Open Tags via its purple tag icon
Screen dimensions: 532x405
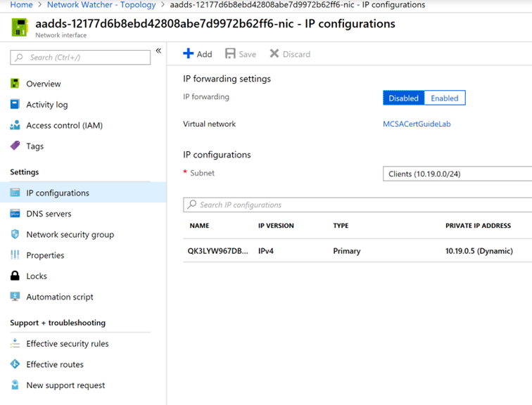(15, 146)
